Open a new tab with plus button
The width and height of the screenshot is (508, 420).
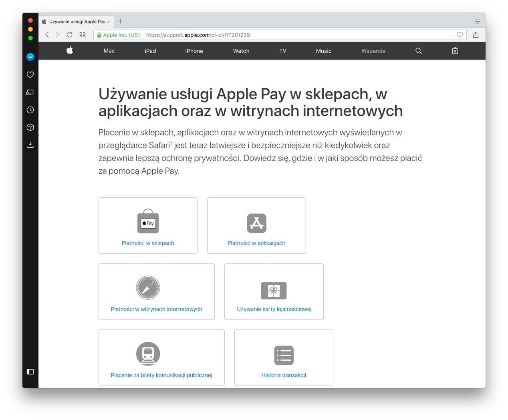[x=120, y=21]
